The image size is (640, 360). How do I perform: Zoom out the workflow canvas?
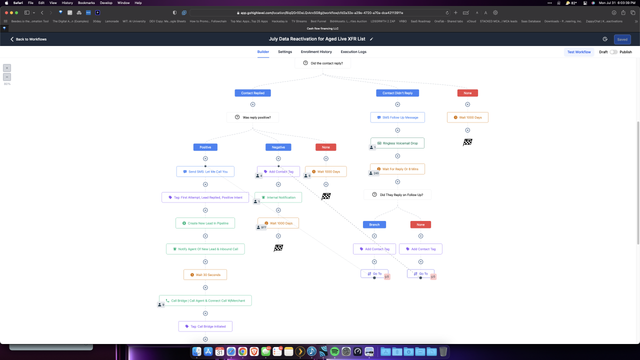click(7, 77)
